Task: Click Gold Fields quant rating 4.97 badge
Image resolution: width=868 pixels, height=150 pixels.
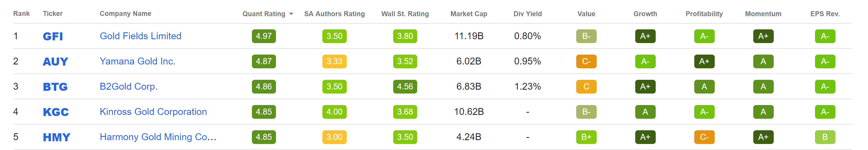Action: tap(263, 36)
